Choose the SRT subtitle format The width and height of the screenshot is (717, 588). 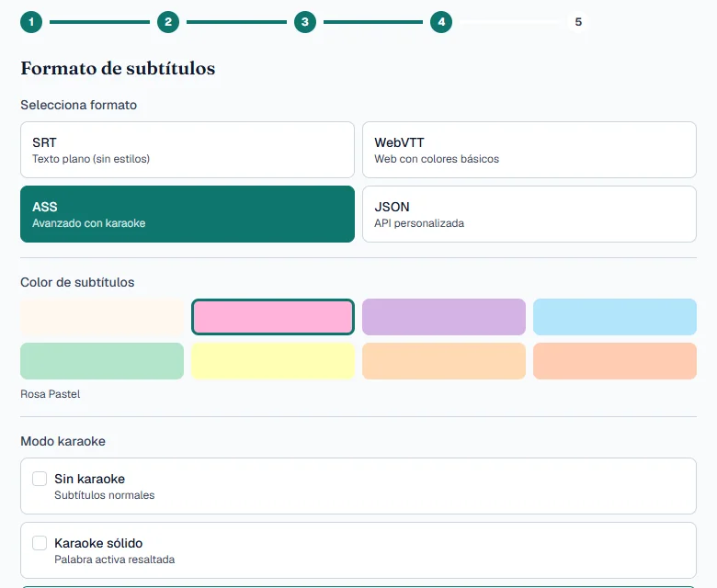point(188,150)
